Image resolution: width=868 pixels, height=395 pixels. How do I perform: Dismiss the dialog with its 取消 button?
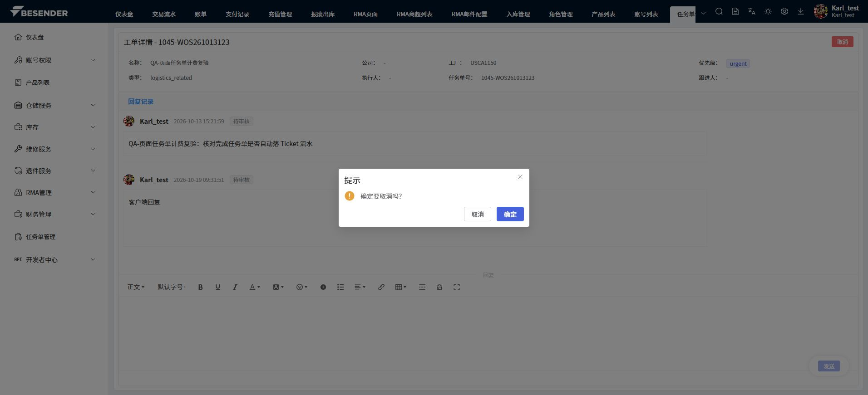pyautogui.click(x=477, y=214)
